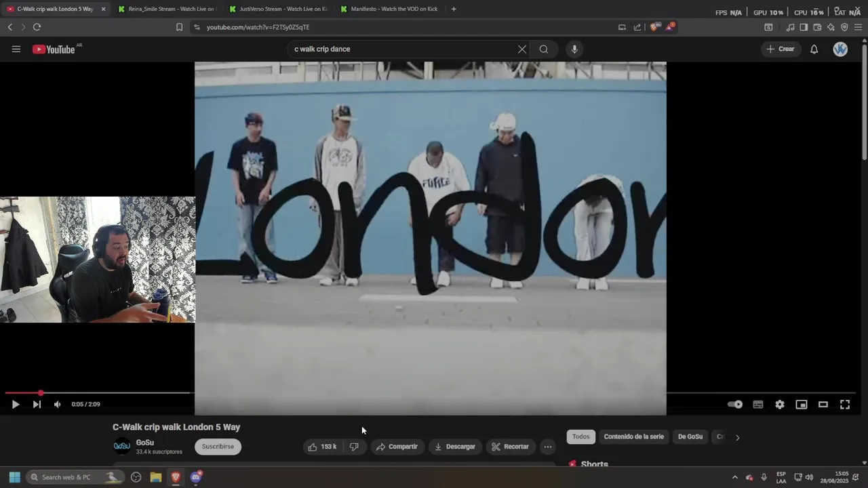The width and height of the screenshot is (868, 488).
Task: Focus the YouTube search input field
Action: tap(403, 49)
